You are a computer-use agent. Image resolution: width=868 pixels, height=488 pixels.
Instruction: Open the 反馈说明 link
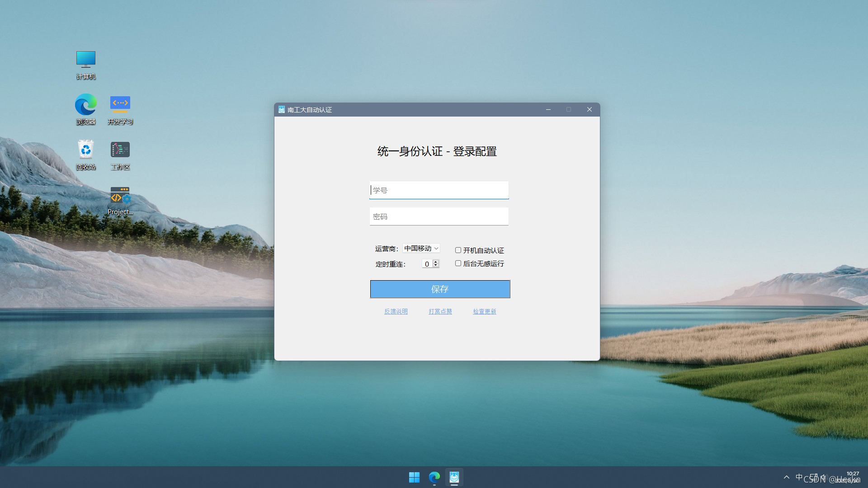(396, 311)
